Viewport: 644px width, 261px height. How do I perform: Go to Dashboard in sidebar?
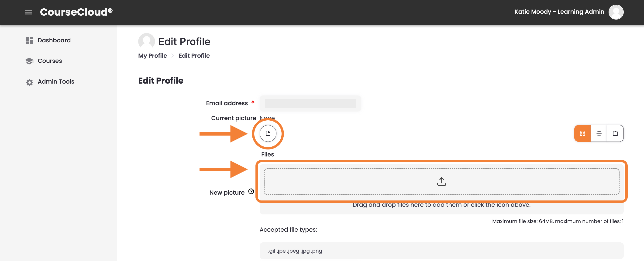(54, 40)
